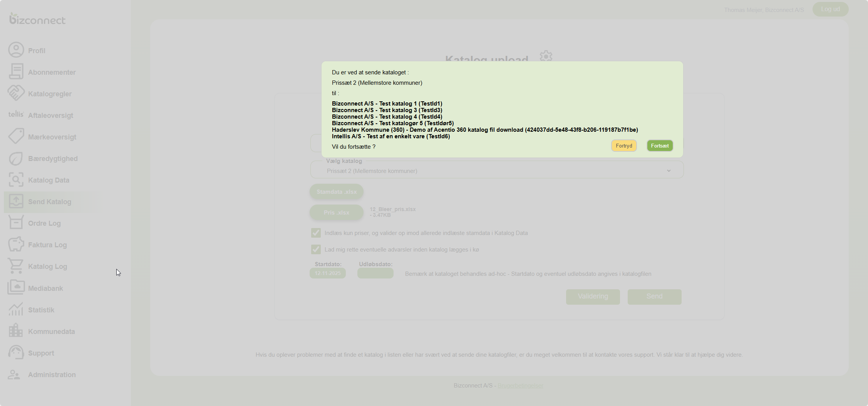The height and width of the screenshot is (406, 868).
Task: Click the Udløbsdato date field
Action: [375, 273]
